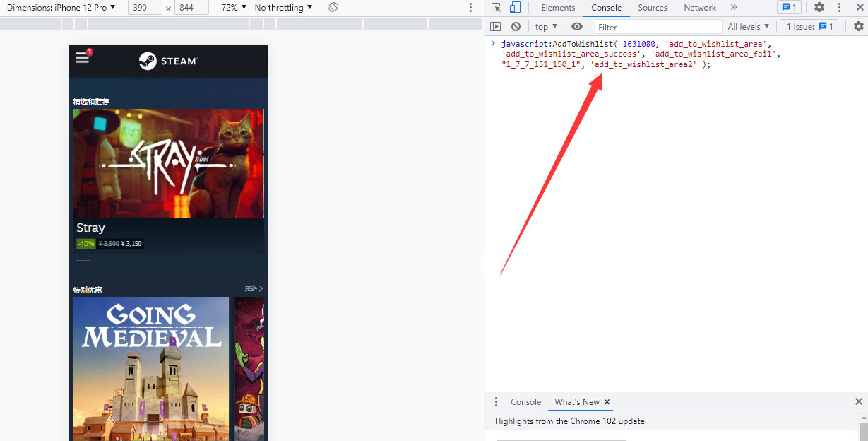Click the AddToWishlist console command text
This screenshot has height=441, width=868.
point(642,54)
